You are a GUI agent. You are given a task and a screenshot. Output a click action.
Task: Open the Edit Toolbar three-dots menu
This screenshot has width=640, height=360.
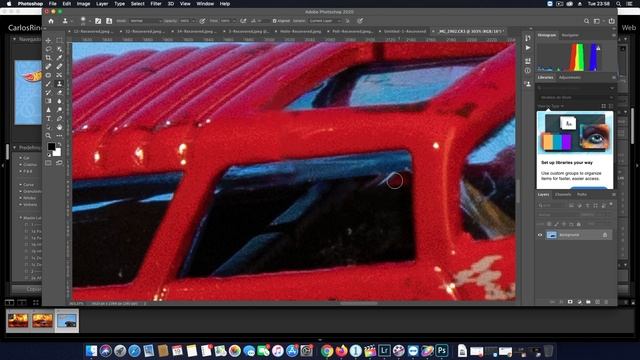(59, 136)
